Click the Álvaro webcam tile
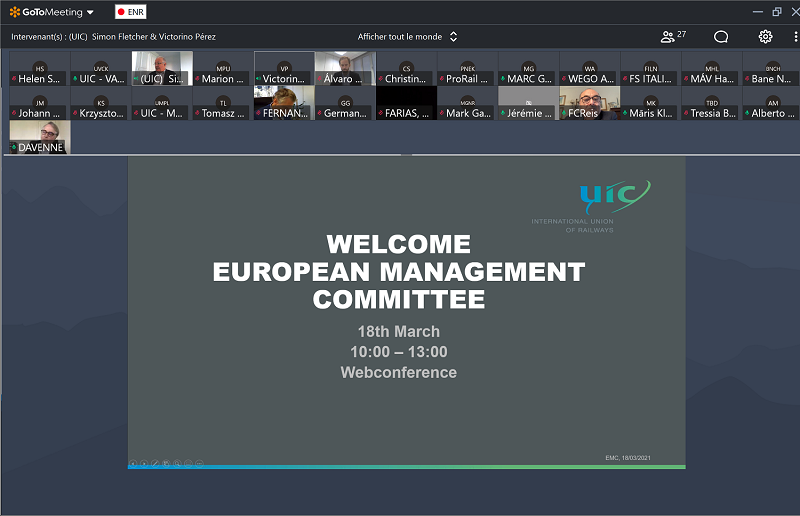 [345, 68]
